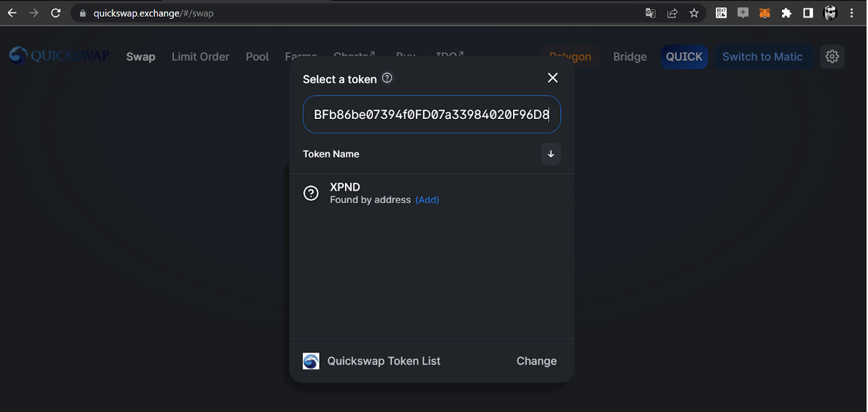This screenshot has height=412, width=868.
Task: Open the QR code extension icon
Action: tap(721, 13)
